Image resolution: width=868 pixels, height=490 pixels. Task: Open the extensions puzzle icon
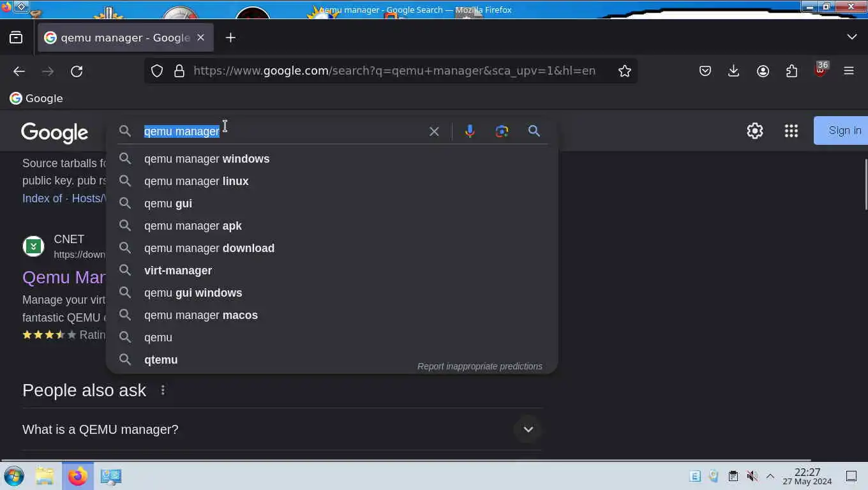[x=791, y=71]
